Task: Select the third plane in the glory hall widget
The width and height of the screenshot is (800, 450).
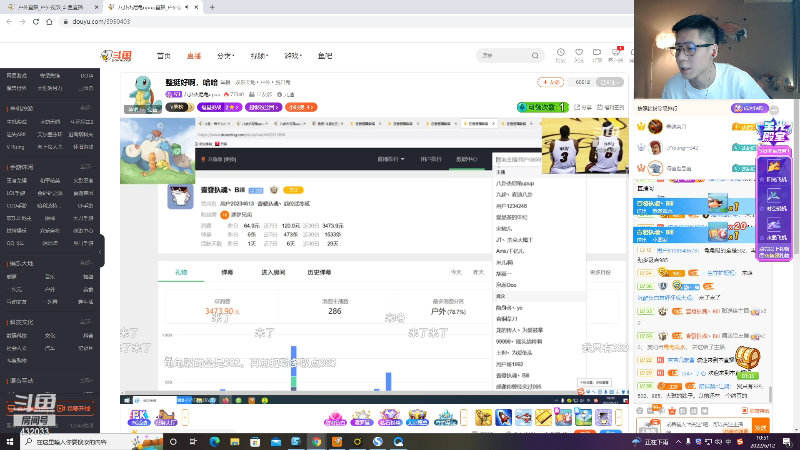Action: 773,228
